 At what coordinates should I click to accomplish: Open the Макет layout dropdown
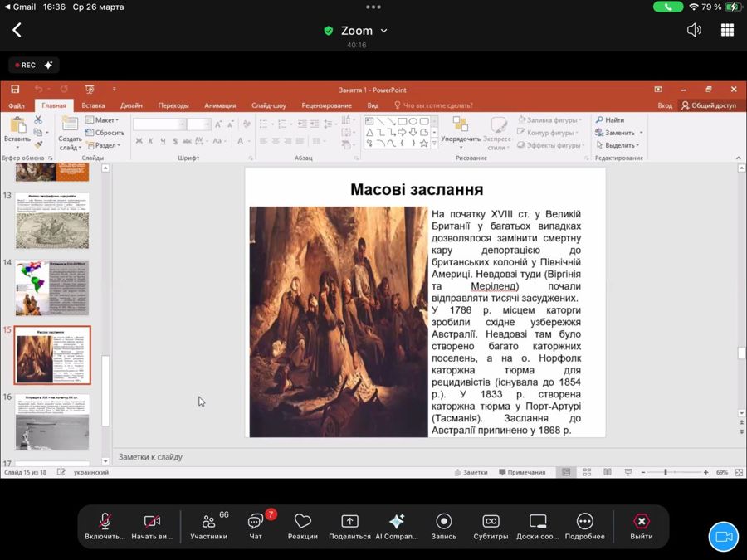click(102, 120)
